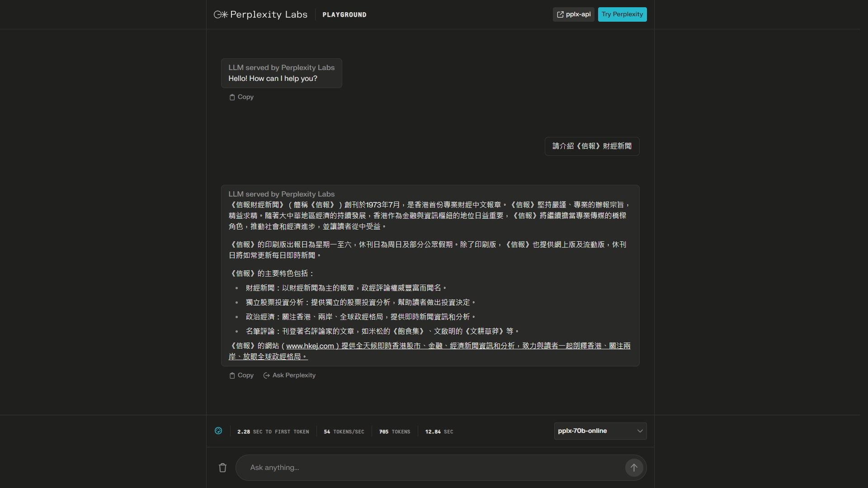Select the PLAYGROUND menu item

(x=344, y=14)
